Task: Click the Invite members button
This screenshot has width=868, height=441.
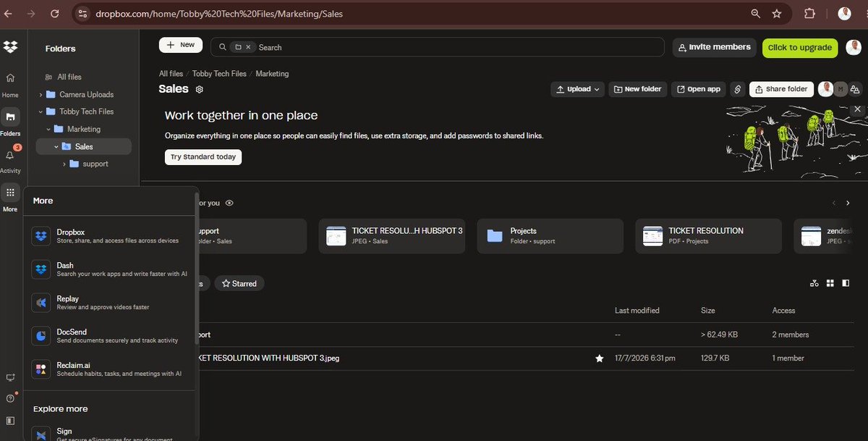Action: (715, 47)
